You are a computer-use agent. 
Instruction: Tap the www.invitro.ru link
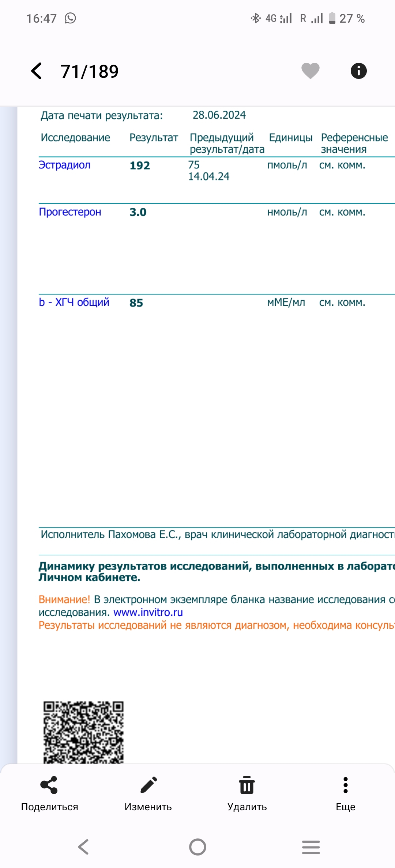tap(148, 612)
